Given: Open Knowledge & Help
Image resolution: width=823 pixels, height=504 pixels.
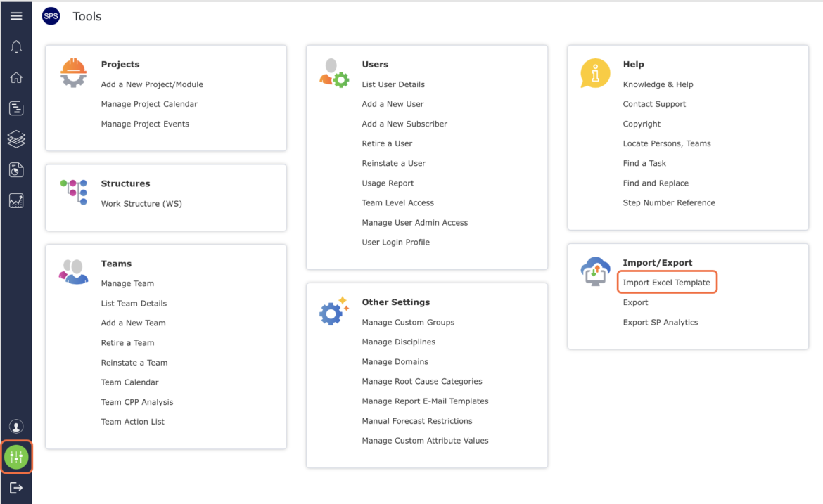Looking at the screenshot, I should pos(658,84).
